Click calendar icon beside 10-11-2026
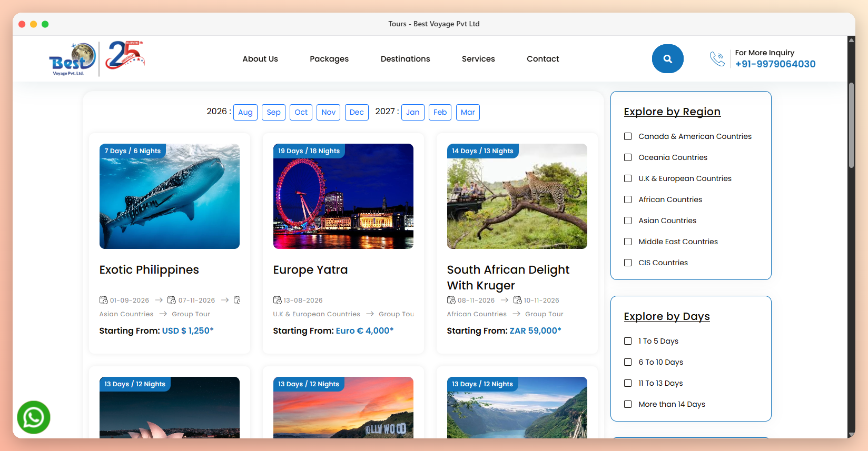This screenshot has height=451, width=868. tap(518, 300)
